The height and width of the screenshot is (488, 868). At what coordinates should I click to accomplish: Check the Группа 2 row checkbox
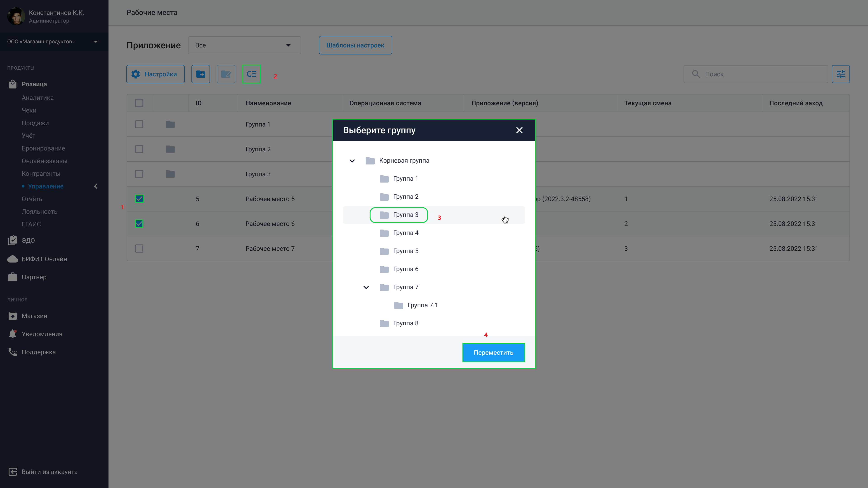(x=139, y=149)
